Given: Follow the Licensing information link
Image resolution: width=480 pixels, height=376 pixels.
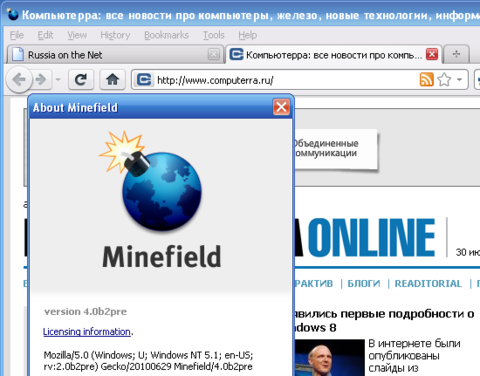Looking at the screenshot, I should (x=87, y=332).
